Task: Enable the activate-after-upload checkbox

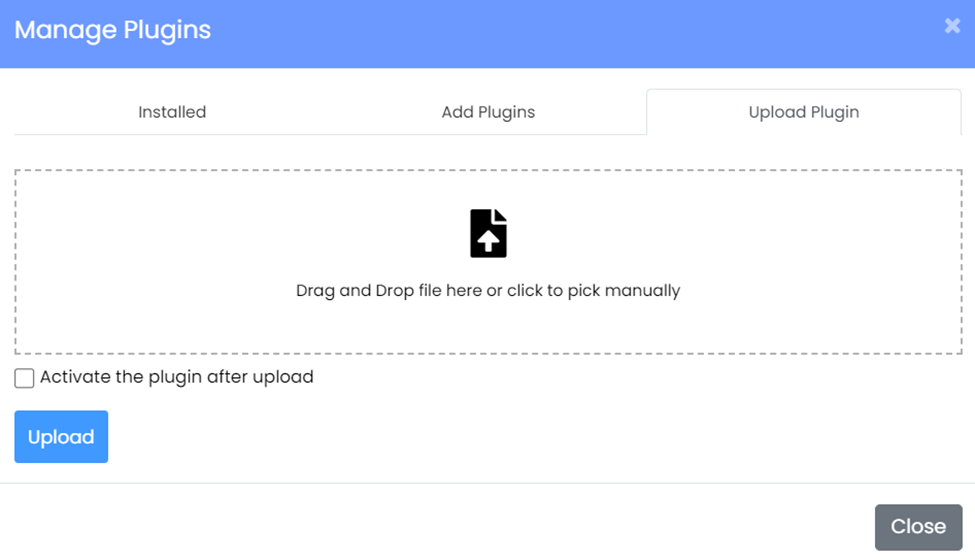Action: (x=24, y=378)
